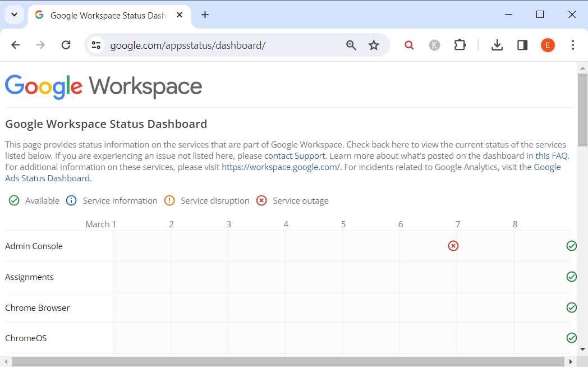Viewport: 588px width, 367px height.
Task: Open the red magnifier extension icon
Action: tap(409, 45)
